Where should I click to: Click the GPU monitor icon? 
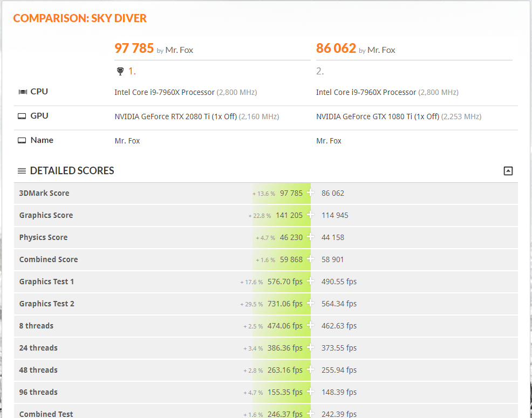[x=22, y=117]
